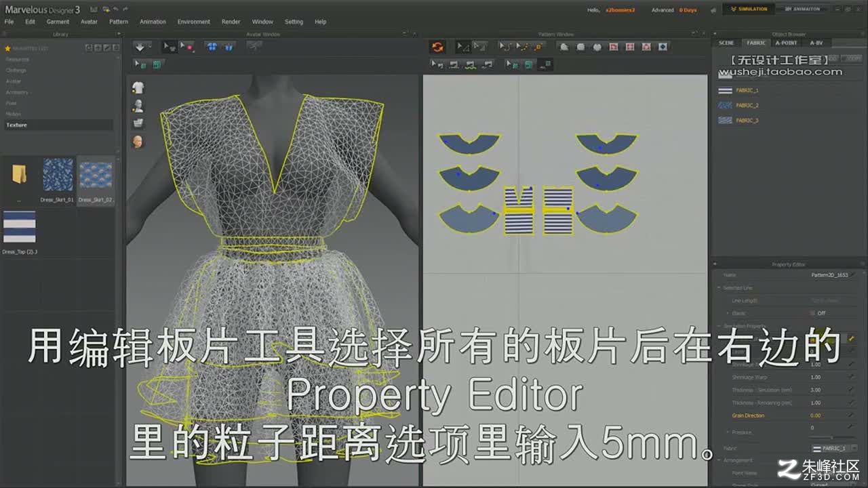Open the File menu

9,22
